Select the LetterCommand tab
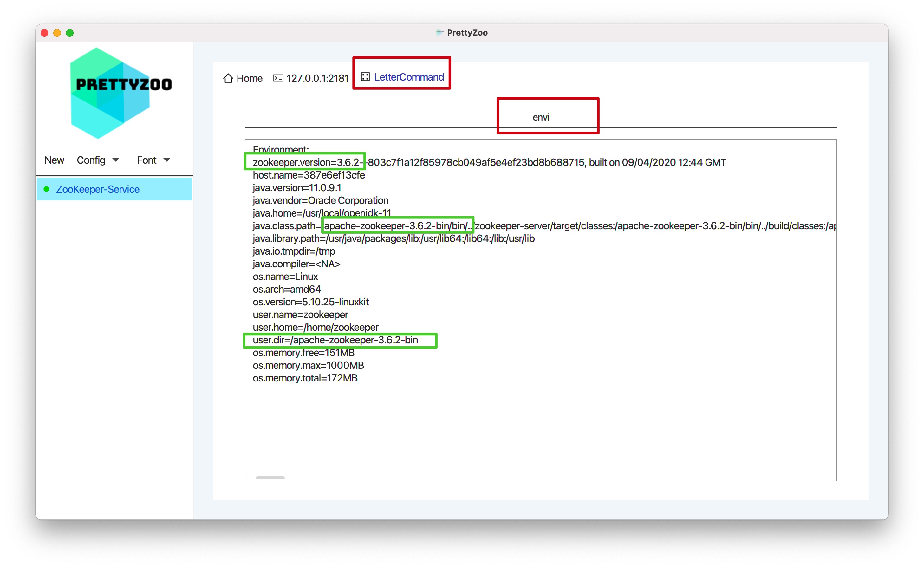 point(402,77)
